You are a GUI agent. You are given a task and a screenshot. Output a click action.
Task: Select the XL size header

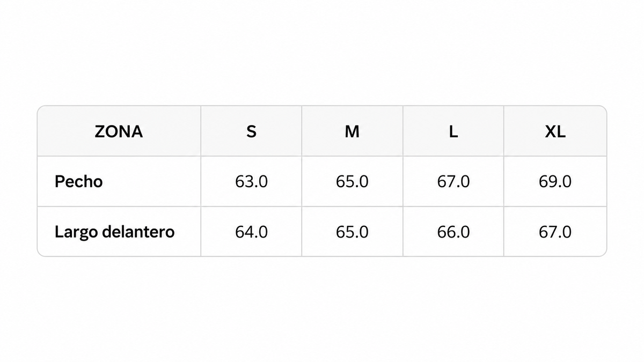click(x=555, y=131)
